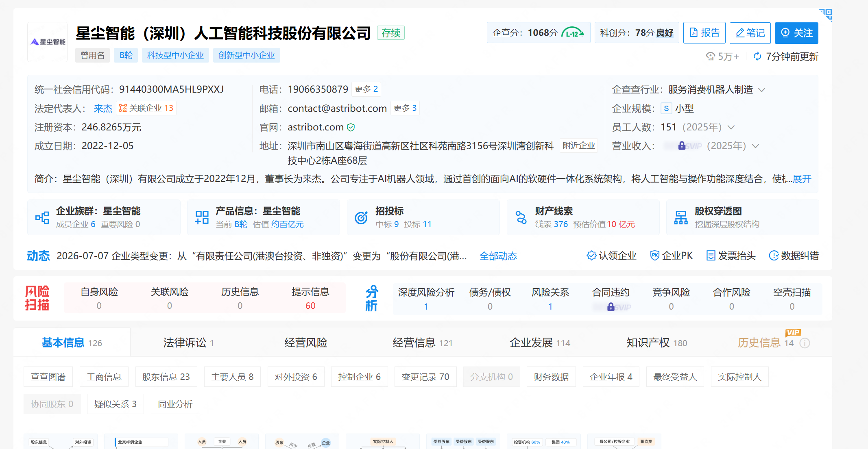Select 关联风险 risk item
Screen dimensions: 868x449
pos(170,298)
